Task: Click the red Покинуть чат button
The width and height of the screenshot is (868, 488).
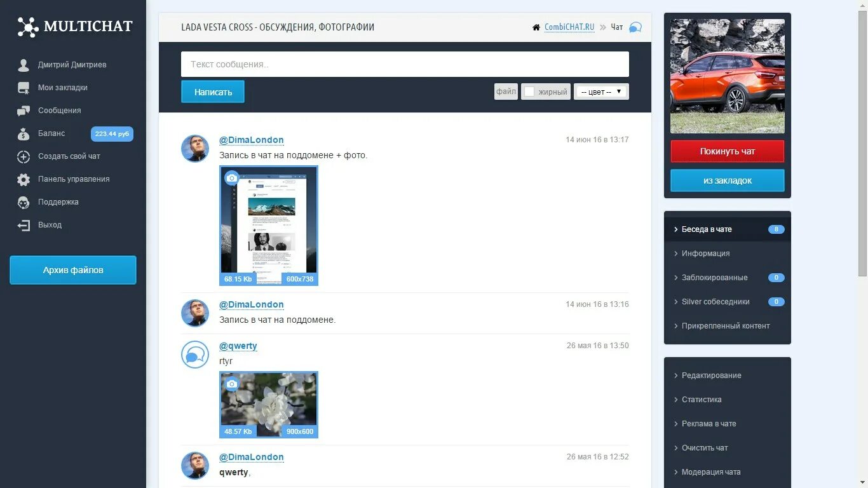Action: 728,151
